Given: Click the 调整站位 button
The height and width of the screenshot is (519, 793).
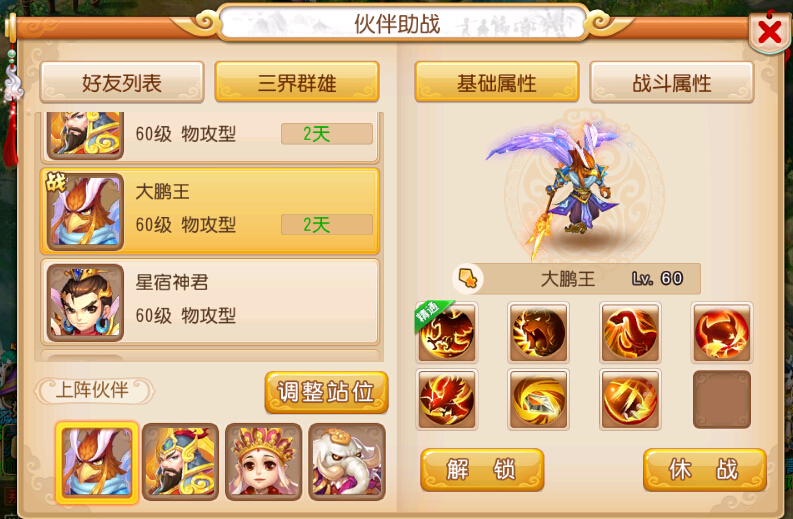Looking at the screenshot, I should (326, 392).
